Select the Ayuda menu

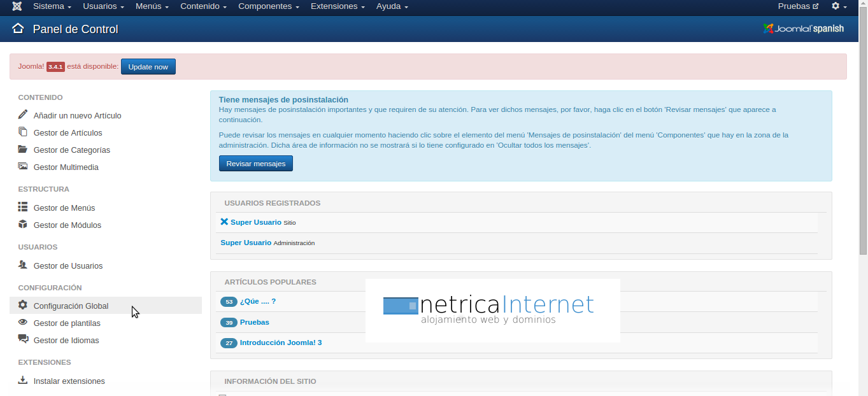(392, 6)
